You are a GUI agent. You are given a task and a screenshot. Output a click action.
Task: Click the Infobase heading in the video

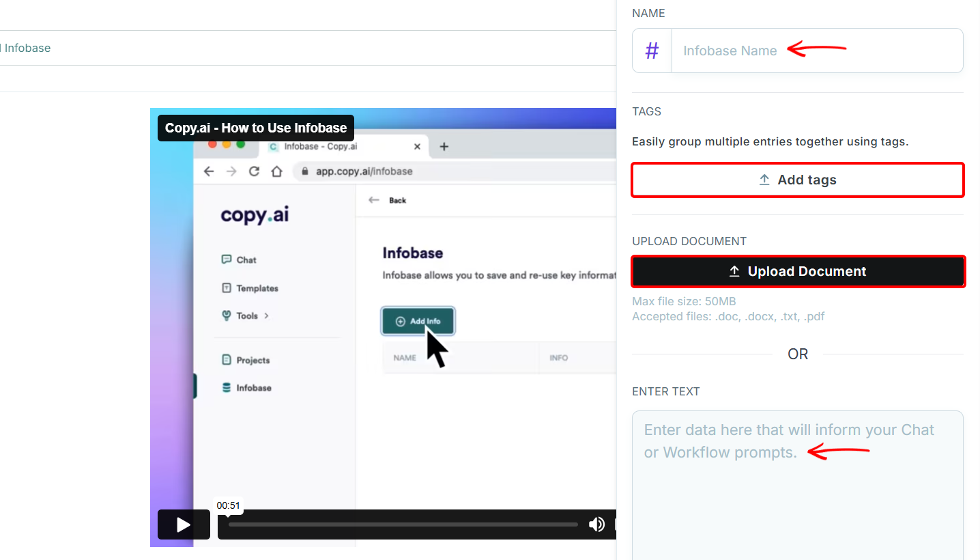pos(413,253)
